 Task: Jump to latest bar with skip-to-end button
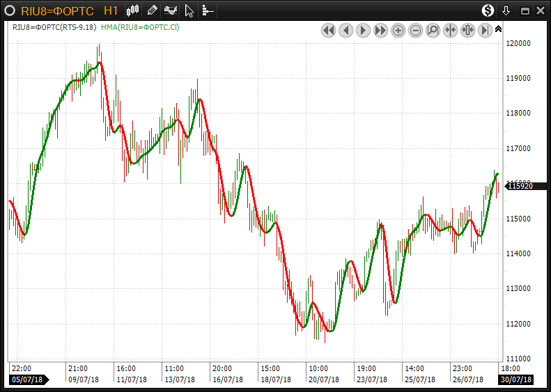click(485, 30)
